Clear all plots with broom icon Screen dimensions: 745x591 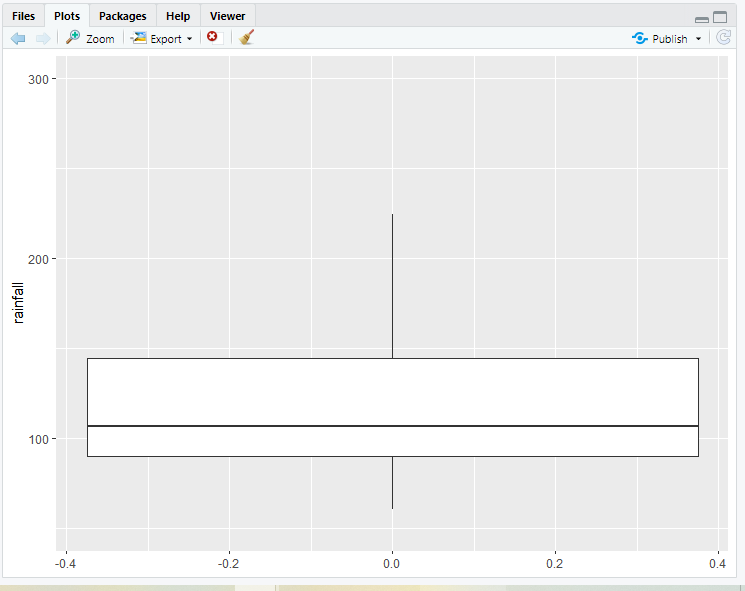247,38
